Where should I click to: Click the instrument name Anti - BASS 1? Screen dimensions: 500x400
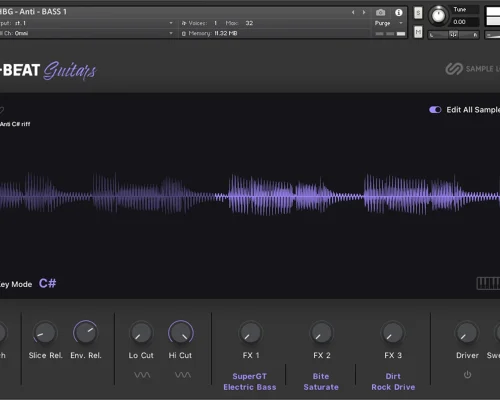click(x=43, y=12)
